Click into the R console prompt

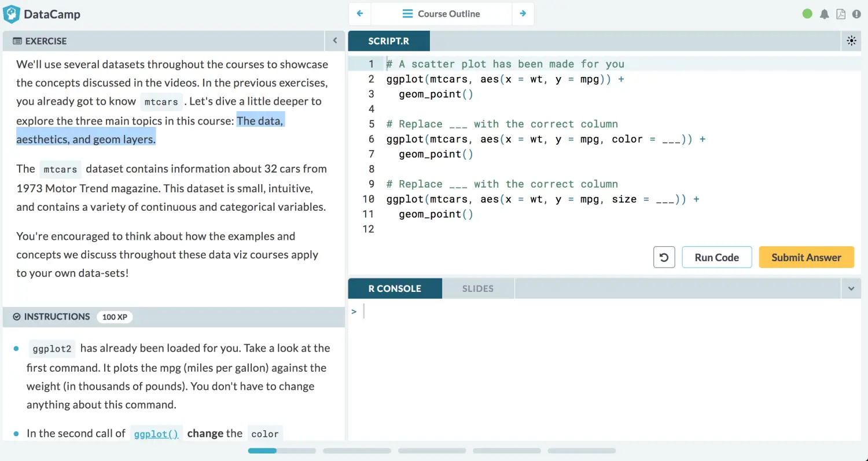(x=605, y=312)
